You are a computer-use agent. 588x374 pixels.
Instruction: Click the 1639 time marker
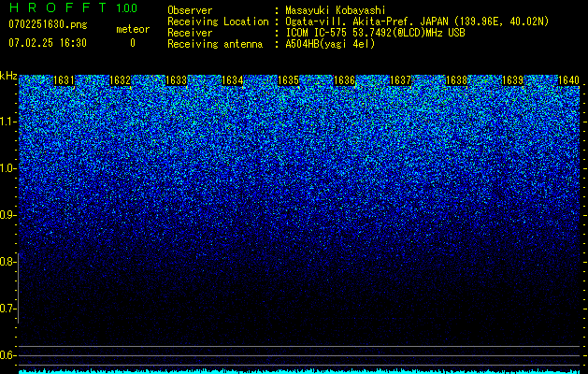512,80
